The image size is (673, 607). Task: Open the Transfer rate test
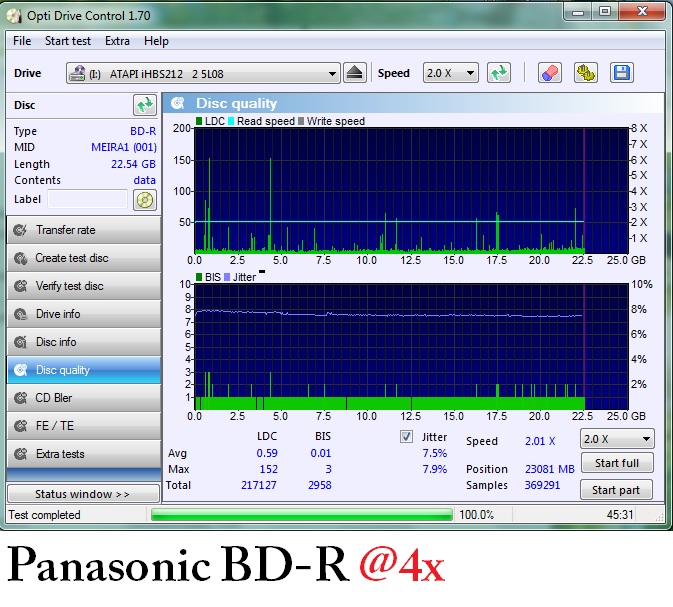click(84, 230)
